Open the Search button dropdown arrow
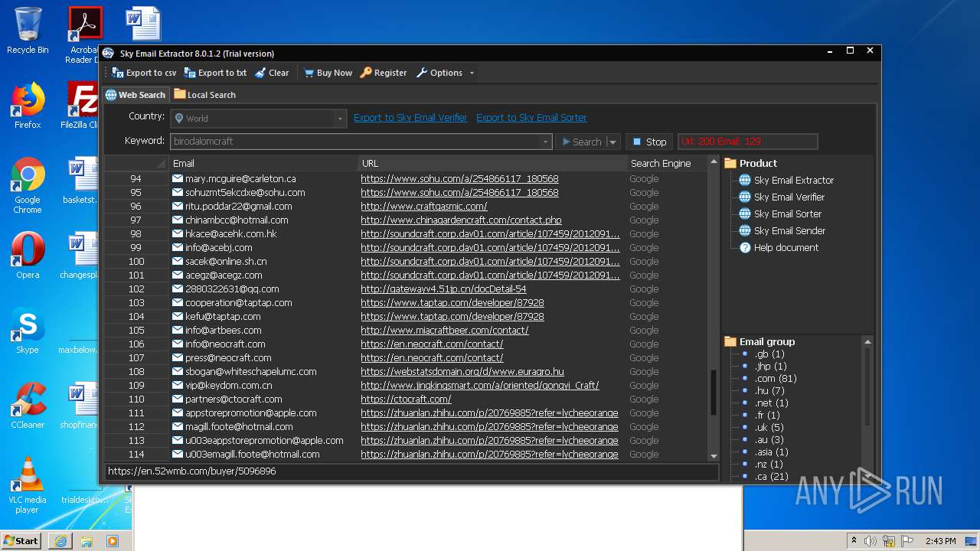 point(612,142)
